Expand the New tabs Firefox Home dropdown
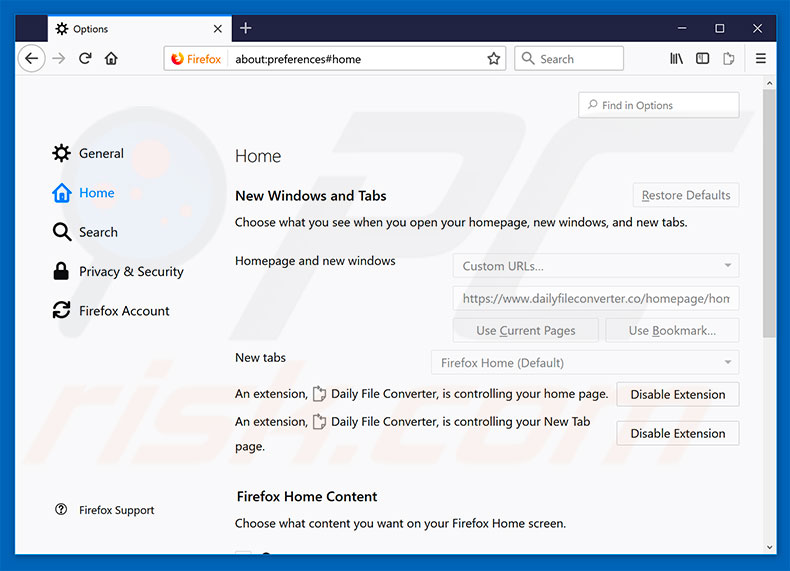790x571 pixels. (x=585, y=362)
